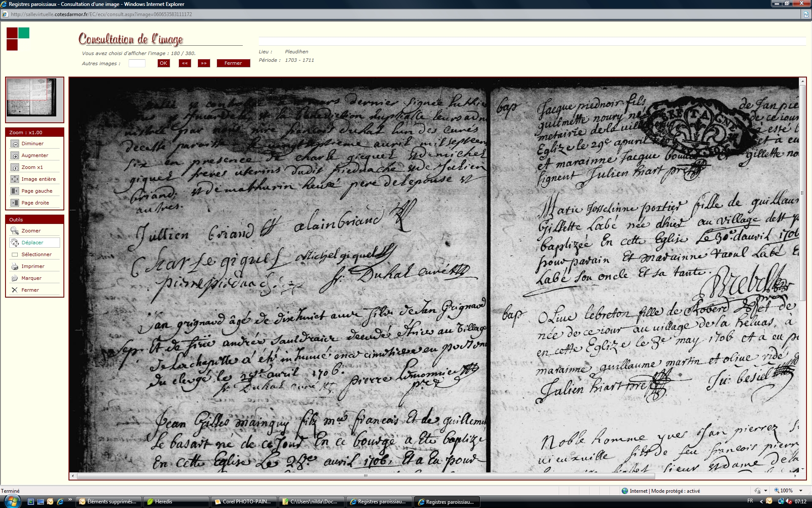Screen dimensions: 812x508
Task: Activate the Déplacer hand tool
Action: click(x=15, y=243)
